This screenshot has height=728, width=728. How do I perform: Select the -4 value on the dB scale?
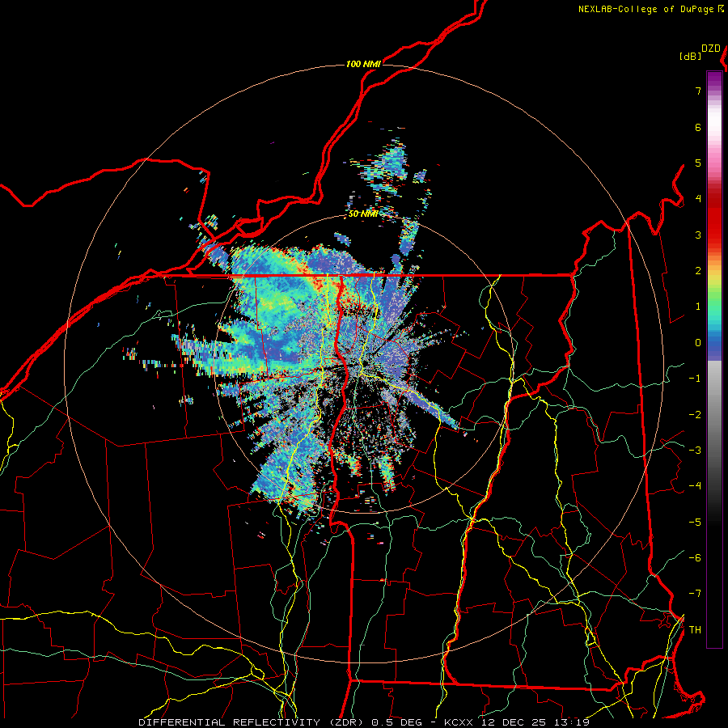tap(695, 486)
